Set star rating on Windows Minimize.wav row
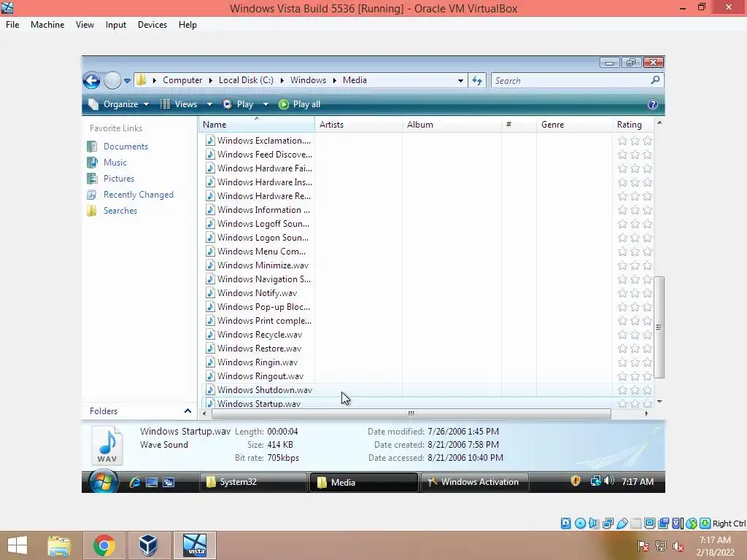Screen dimensions: 747x560 coord(635,265)
